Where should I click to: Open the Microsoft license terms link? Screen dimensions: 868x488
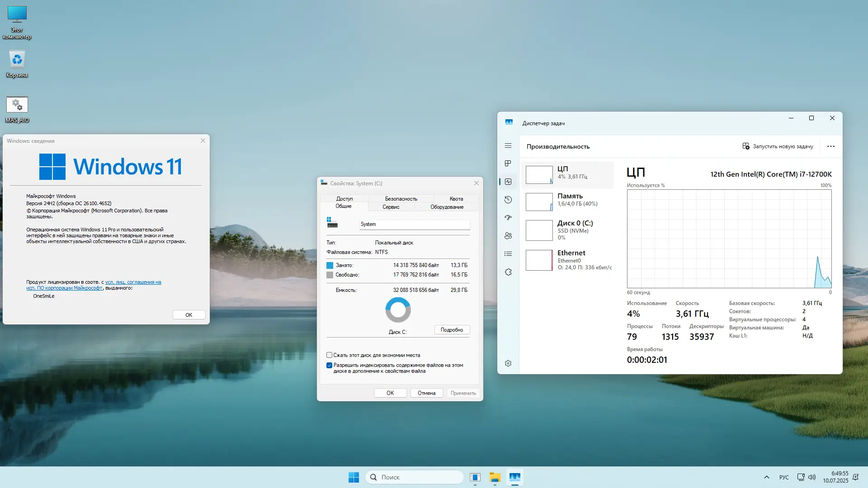point(133,282)
